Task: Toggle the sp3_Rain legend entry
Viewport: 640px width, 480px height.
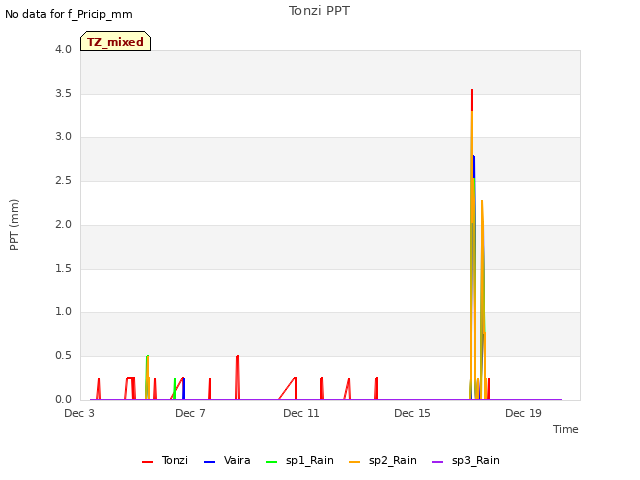Action: (x=466, y=460)
